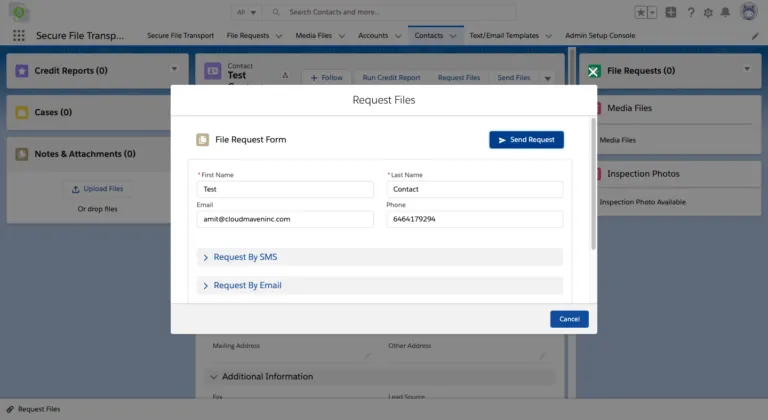The image size is (768, 420).
Task: Open the Admin Setup Console tab
Action: point(600,36)
